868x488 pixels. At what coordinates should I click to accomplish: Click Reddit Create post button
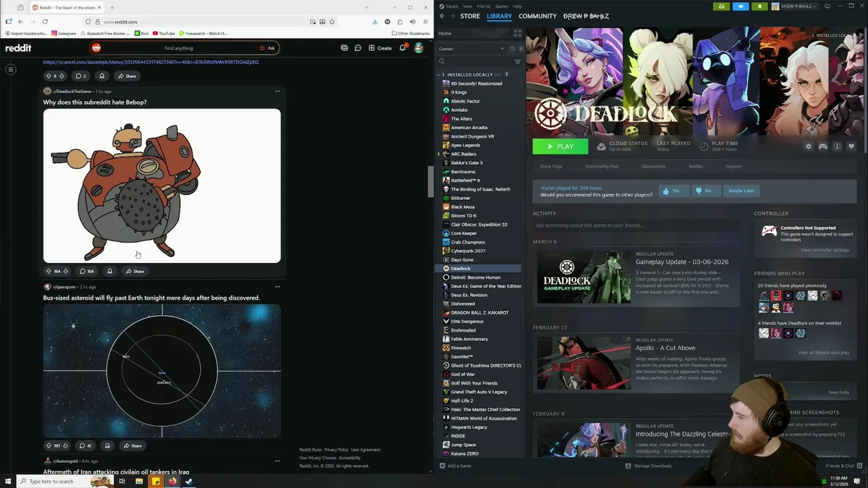[380, 48]
